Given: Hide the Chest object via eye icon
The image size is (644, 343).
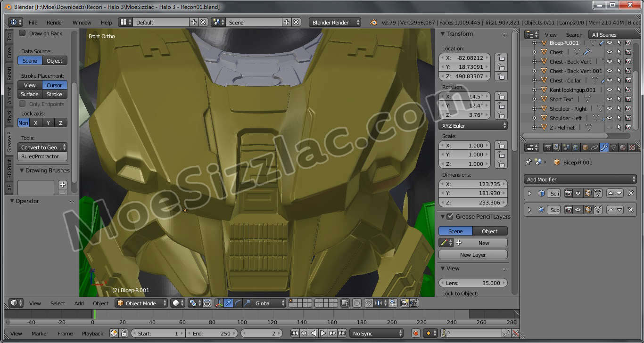Looking at the screenshot, I should pos(610,52).
